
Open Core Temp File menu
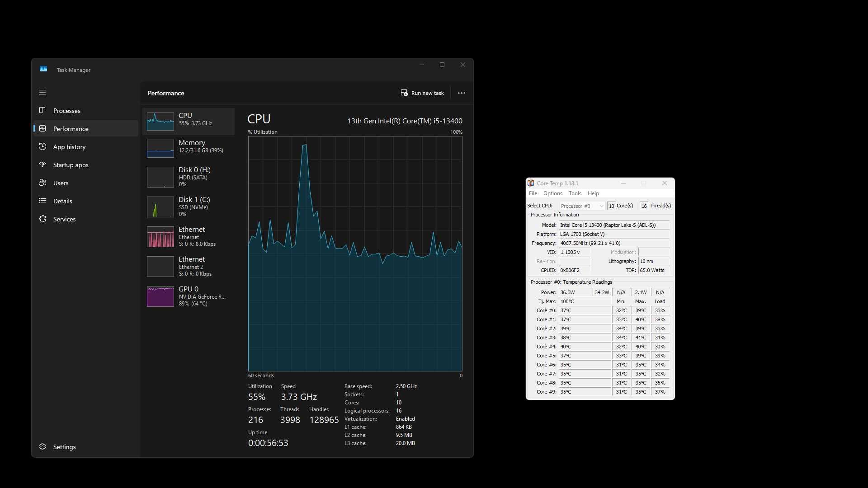pos(533,193)
